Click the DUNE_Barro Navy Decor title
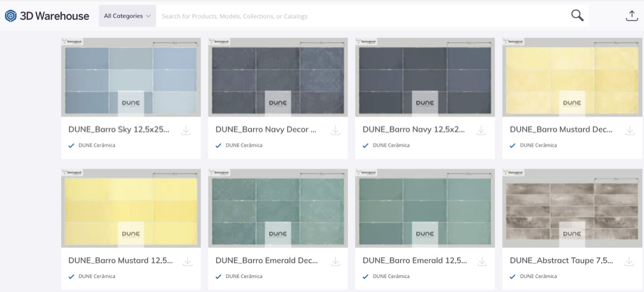 (x=266, y=130)
